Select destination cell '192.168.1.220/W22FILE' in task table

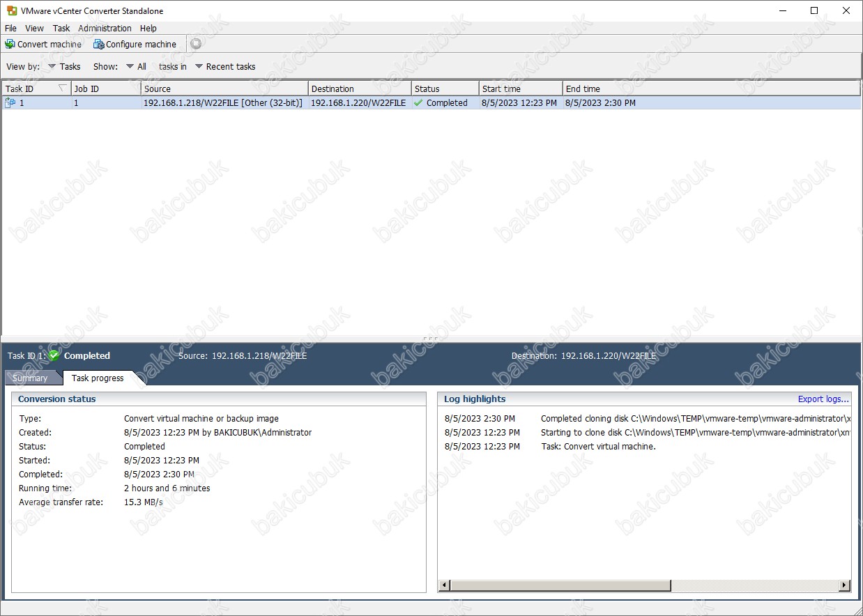358,102
